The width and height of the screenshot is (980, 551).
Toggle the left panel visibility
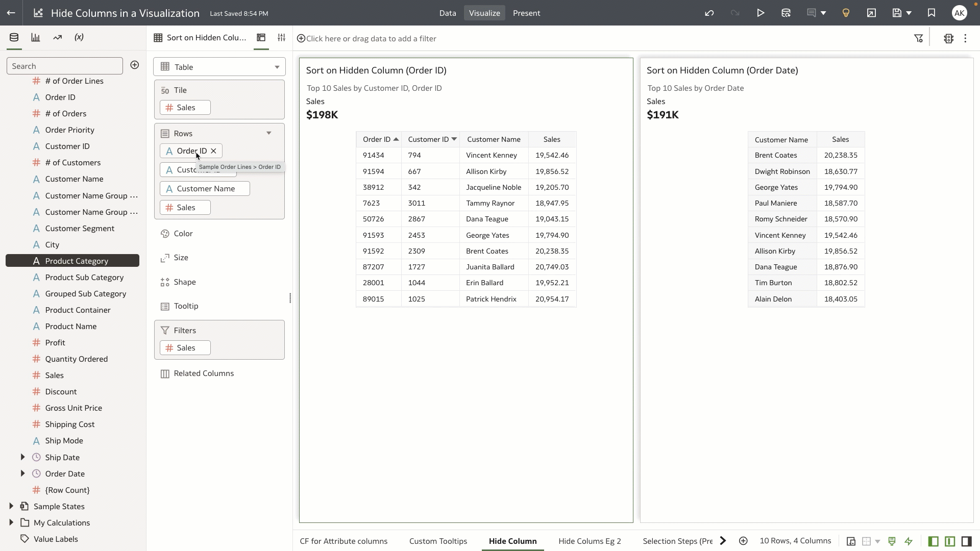click(x=933, y=541)
